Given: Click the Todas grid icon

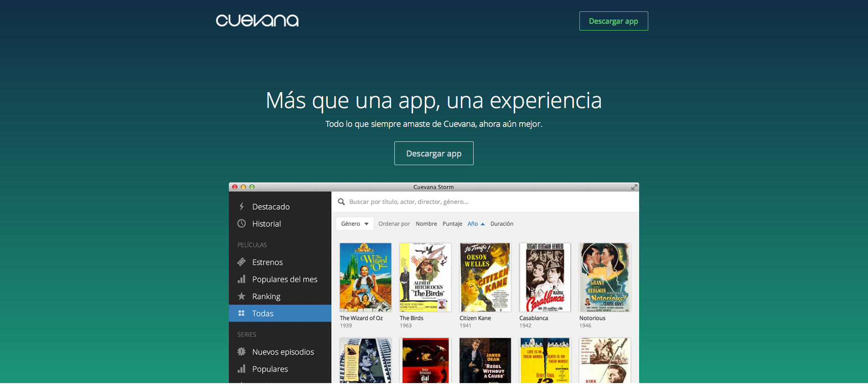Looking at the screenshot, I should 242,313.
